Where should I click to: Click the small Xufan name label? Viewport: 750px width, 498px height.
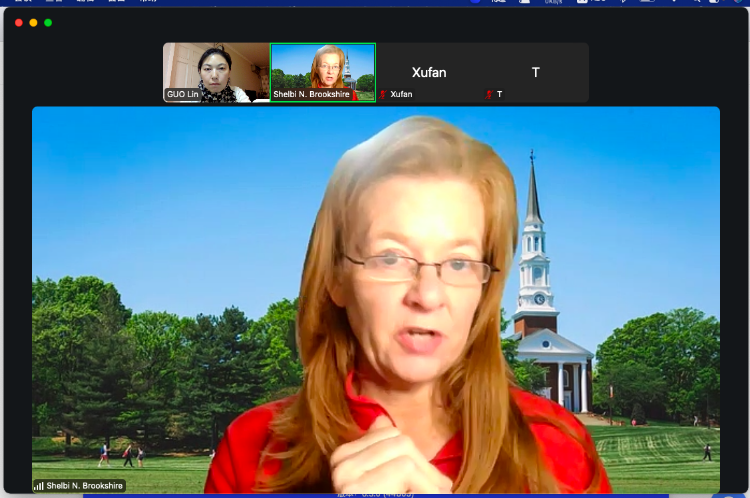coord(401,95)
